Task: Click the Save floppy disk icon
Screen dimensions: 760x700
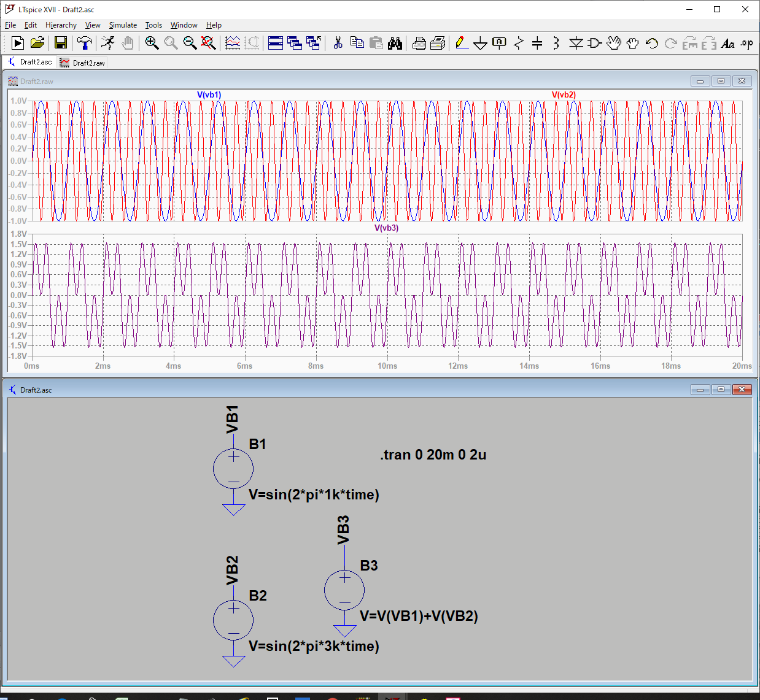Action: coord(61,43)
